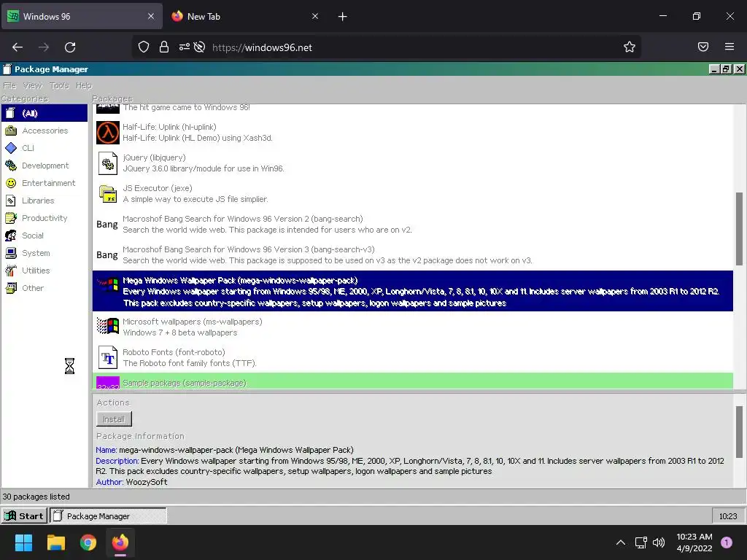Image resolution: width=747 pixels, height=560 pixels.
Task: Bookmark this page with the star
Action: (x=630, y=47)
